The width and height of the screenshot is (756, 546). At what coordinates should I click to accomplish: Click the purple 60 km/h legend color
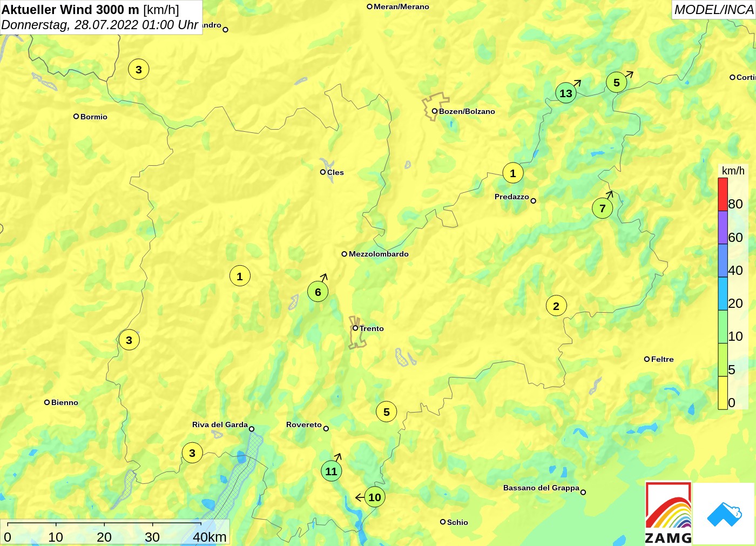(723, 228)
